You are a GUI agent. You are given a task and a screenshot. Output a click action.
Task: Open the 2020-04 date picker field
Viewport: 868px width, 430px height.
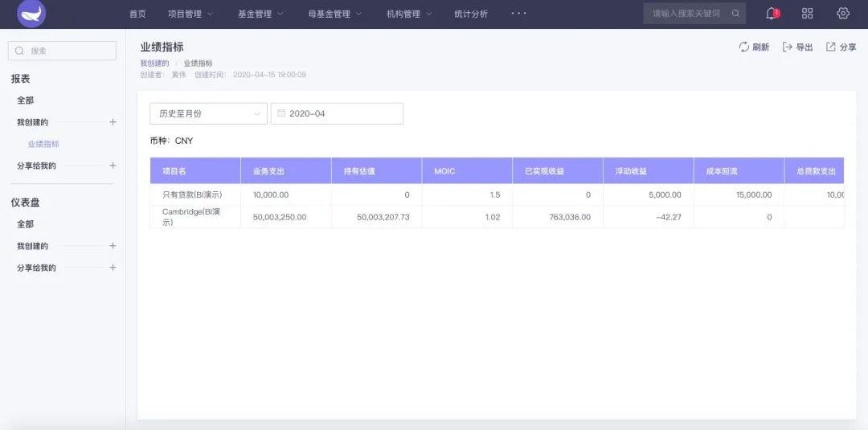(337, 113)
